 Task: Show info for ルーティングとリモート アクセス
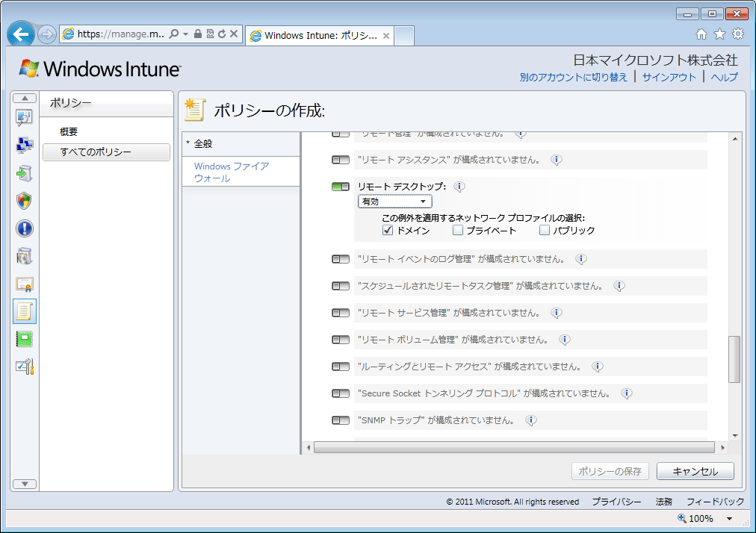[598, 367]
